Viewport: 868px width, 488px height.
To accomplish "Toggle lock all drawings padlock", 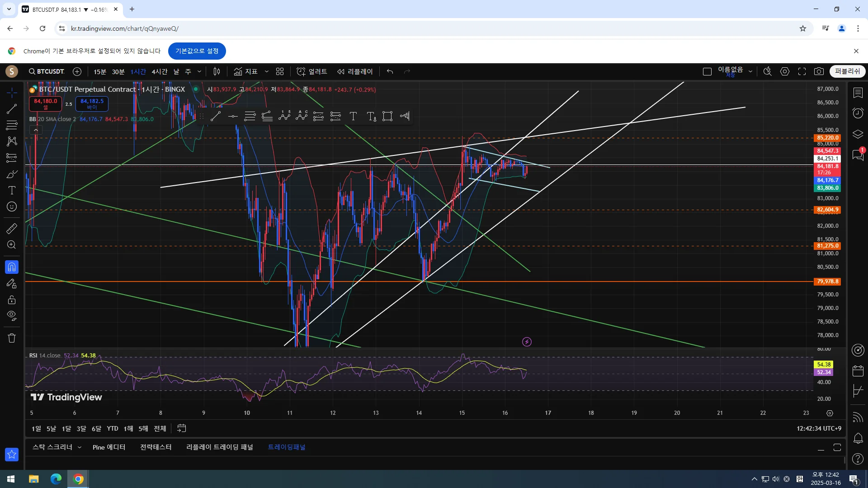I will 12,300.
